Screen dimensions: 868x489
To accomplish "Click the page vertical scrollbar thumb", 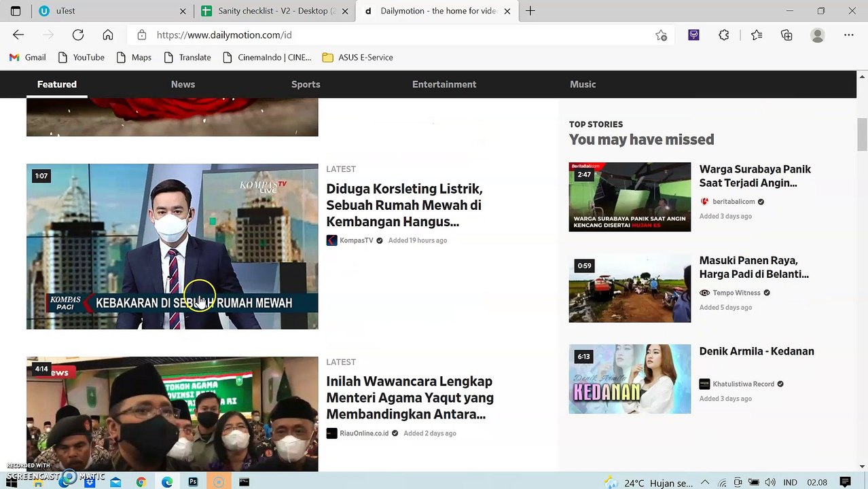I will pos(863,134).
